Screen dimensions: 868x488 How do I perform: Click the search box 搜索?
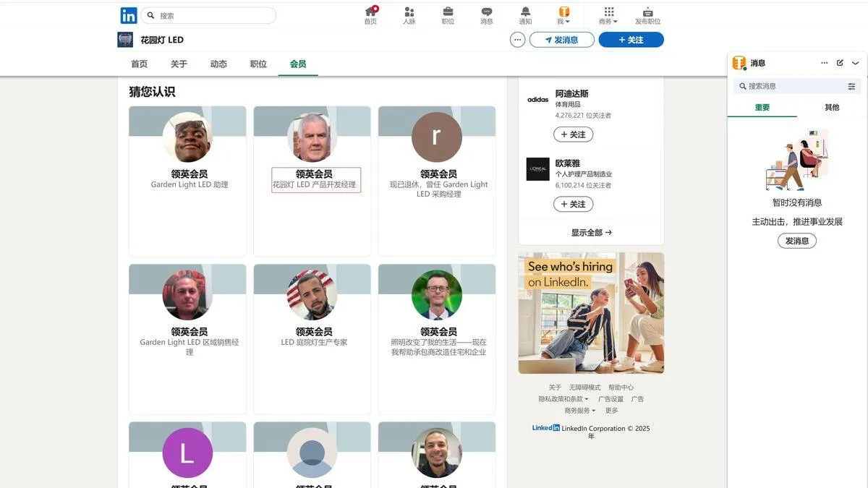point(208,15)
